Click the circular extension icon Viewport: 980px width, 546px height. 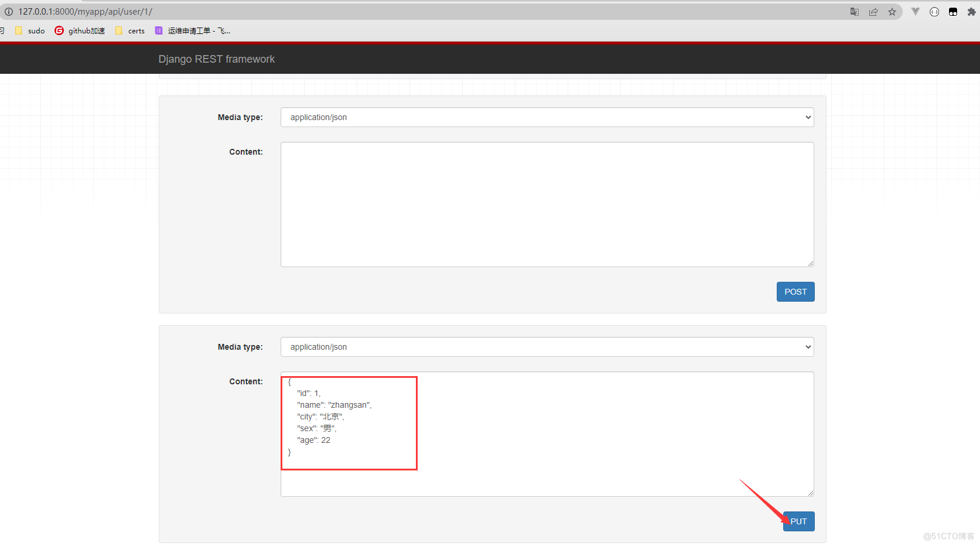click(934, 12)
